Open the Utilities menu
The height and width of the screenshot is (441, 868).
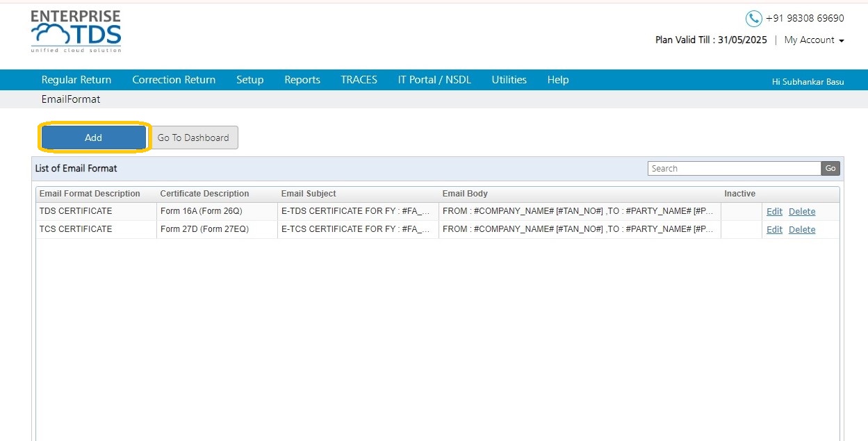pos(509,80)
